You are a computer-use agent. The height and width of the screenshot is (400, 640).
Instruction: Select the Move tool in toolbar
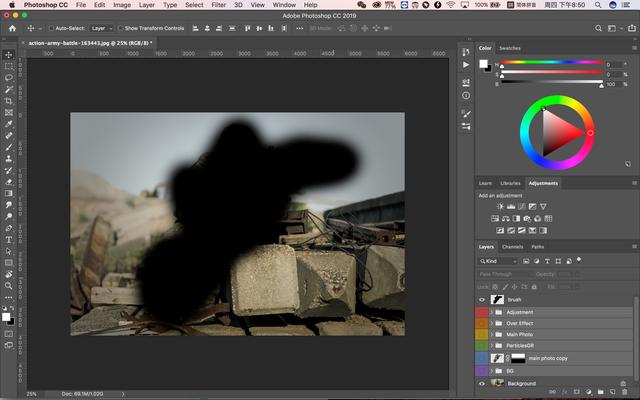tap(9, 55)
